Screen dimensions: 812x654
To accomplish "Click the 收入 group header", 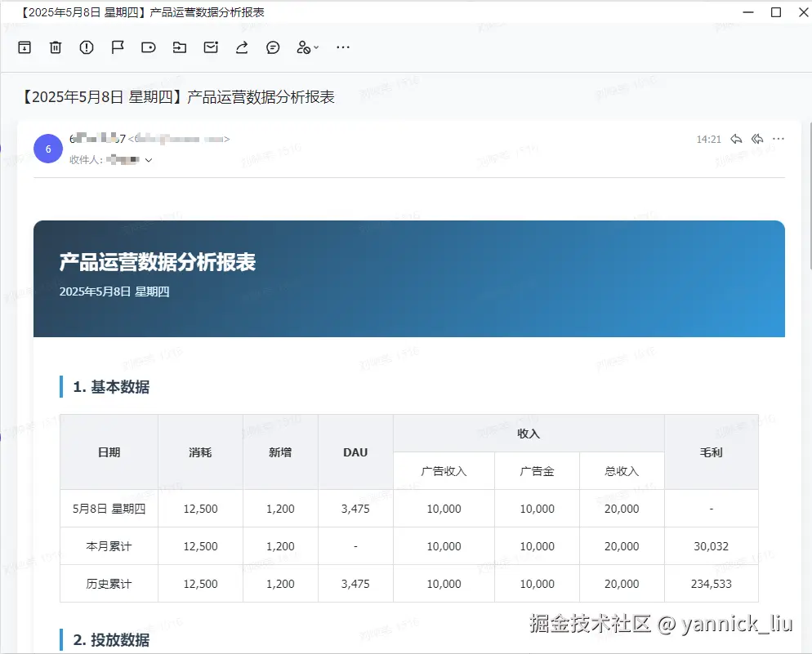I will tap(529, 434).
